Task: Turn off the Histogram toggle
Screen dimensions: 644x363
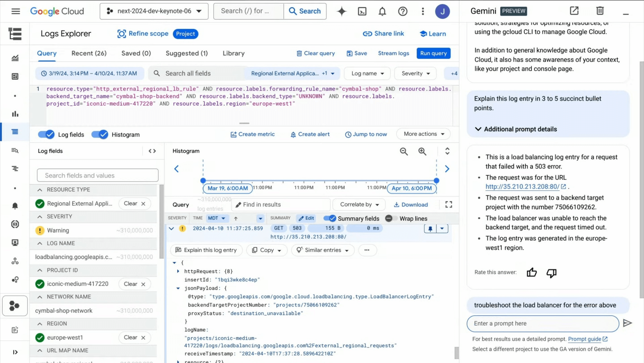Action: pos(100,134)
